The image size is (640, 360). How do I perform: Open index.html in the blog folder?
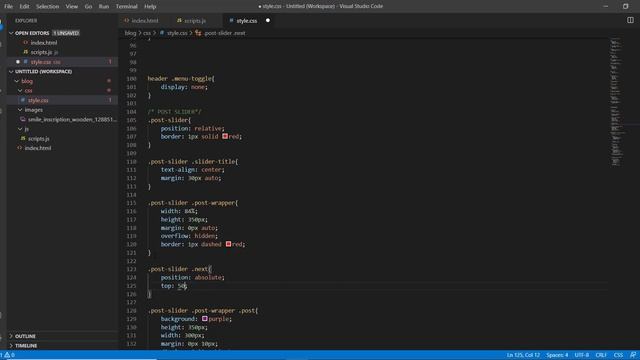click(38, 148)
